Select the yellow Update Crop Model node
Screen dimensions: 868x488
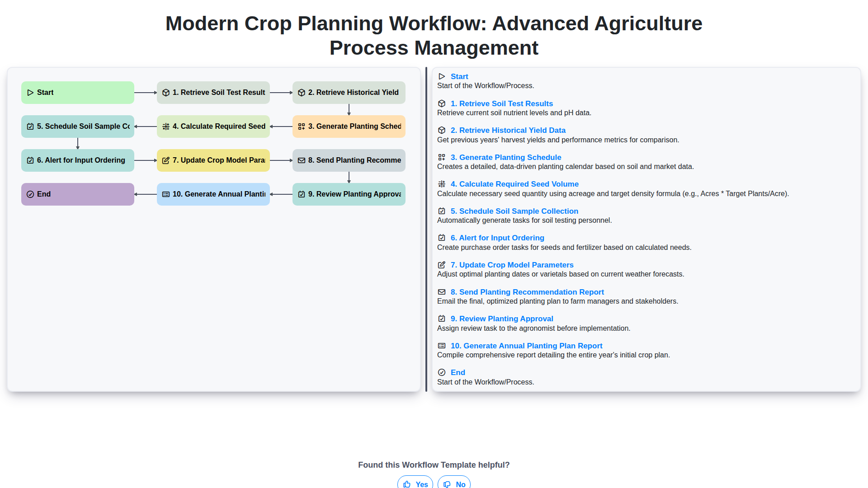click(213, 160)
